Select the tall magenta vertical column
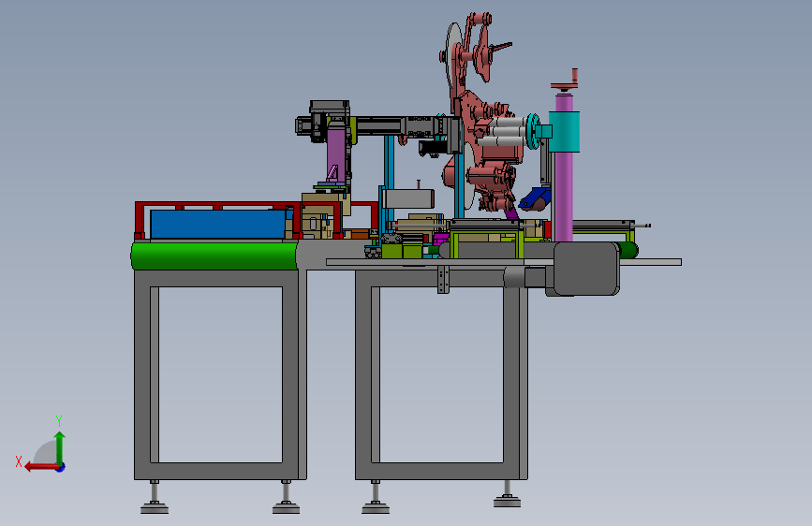 [564, 168]
